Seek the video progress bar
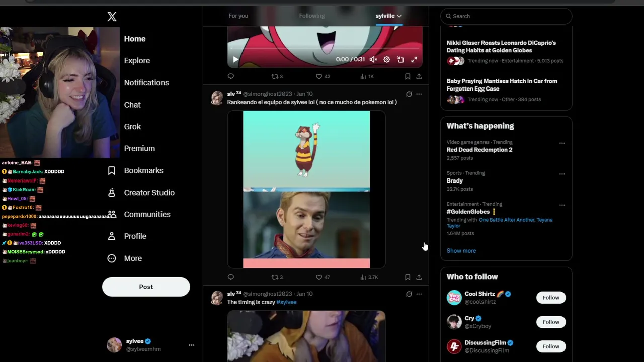Viewport: 644px width, 362px height. (x=325, y=49)
